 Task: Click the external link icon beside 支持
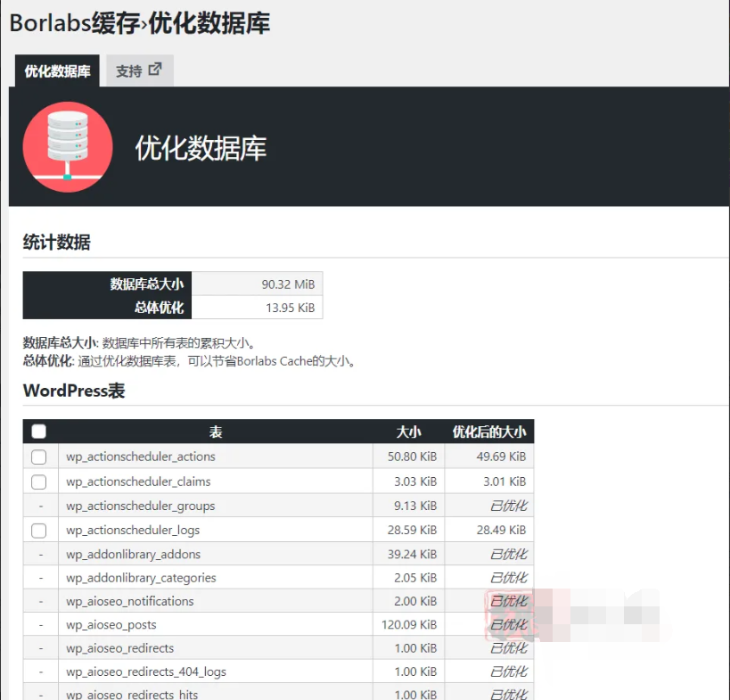tap(155, 70)
